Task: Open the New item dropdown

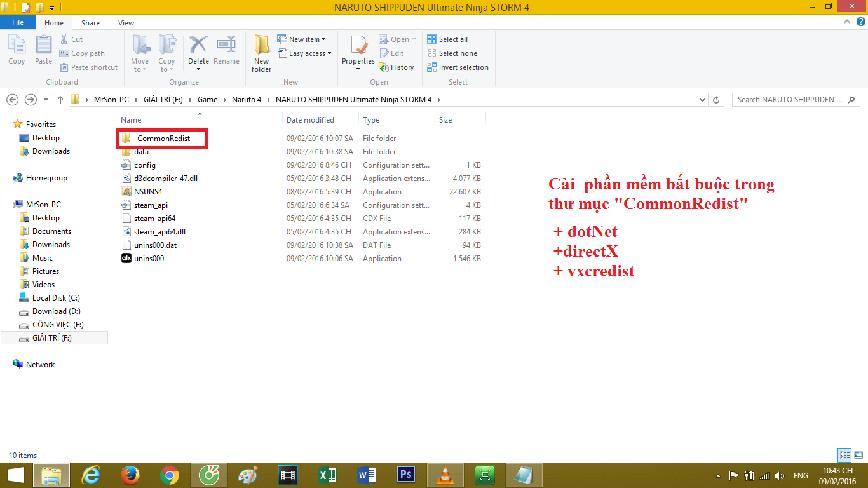Action: [x=302, y=39]
